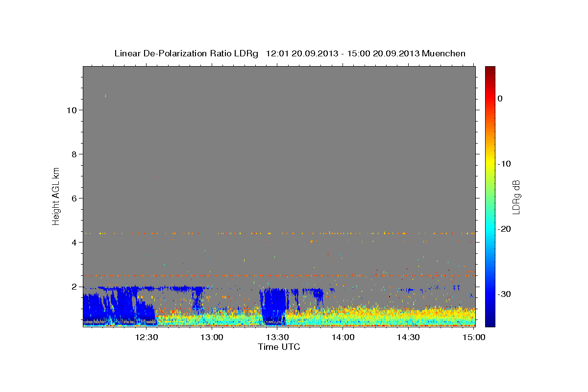This screenshot has height=392, width=588.
Task: Select the date range text '12:01 20.09.2013 - 15:00 20.09.2013'
Action: pos(343,53)
